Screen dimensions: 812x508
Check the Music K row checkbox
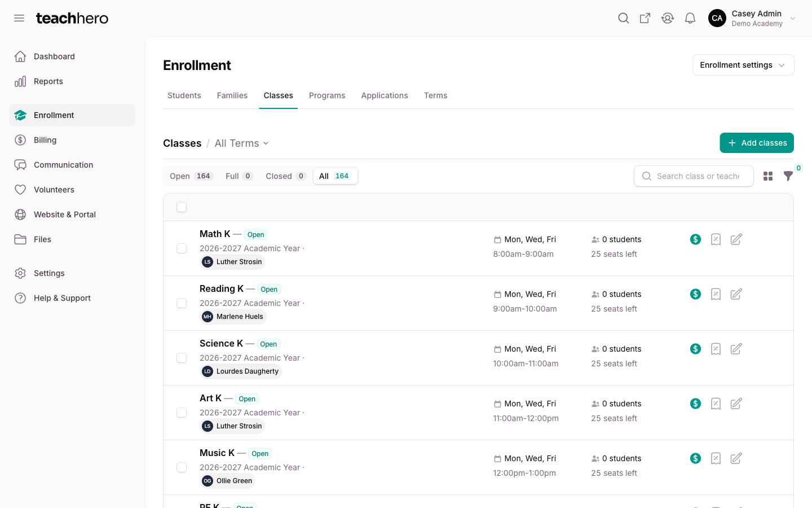(182, 467)
